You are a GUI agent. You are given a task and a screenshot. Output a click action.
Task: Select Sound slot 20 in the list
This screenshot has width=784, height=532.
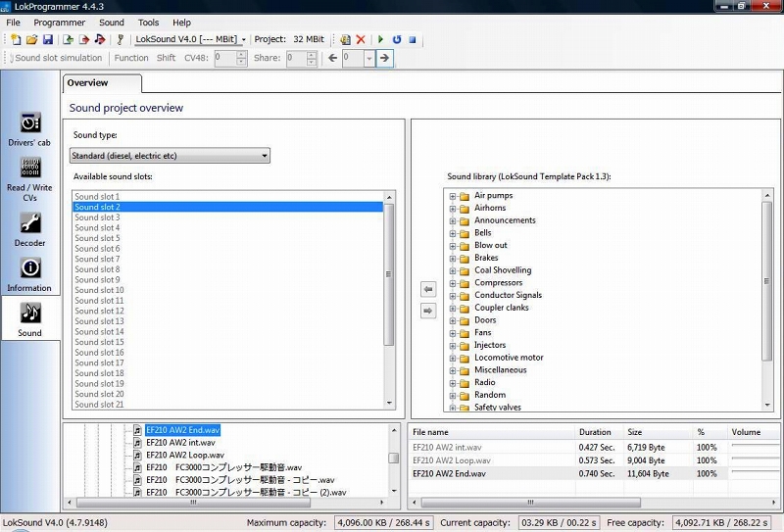point(228,394)
